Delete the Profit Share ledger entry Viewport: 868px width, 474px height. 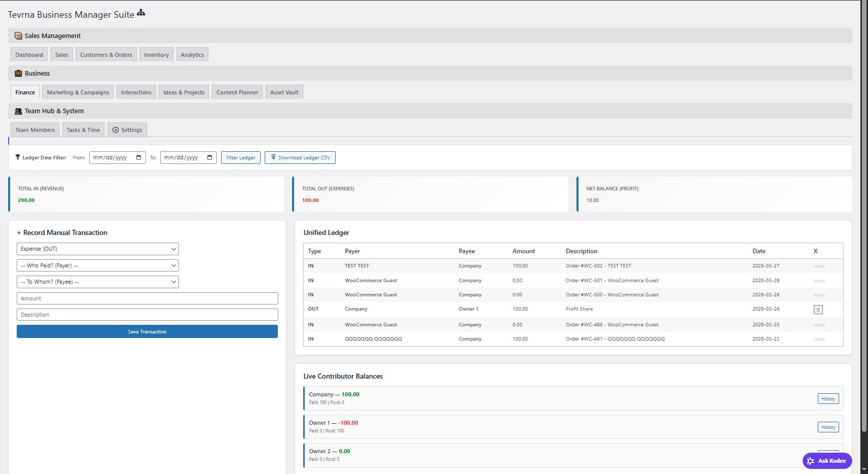[x=819, y=309]
